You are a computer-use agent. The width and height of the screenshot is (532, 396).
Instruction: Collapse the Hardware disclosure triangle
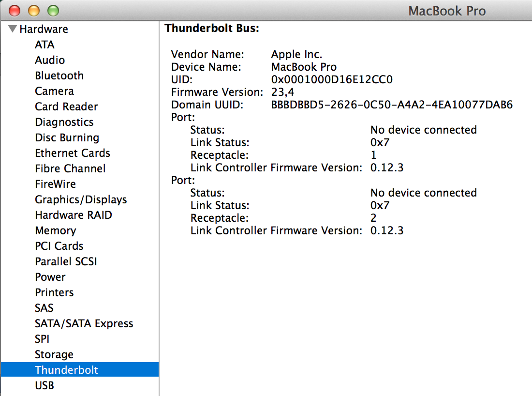point(13,29)
